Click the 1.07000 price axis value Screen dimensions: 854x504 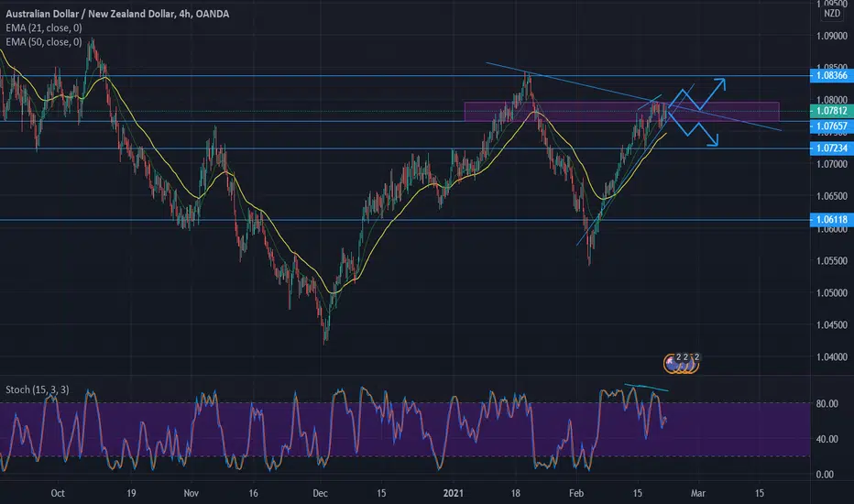(x=832, y=164)
